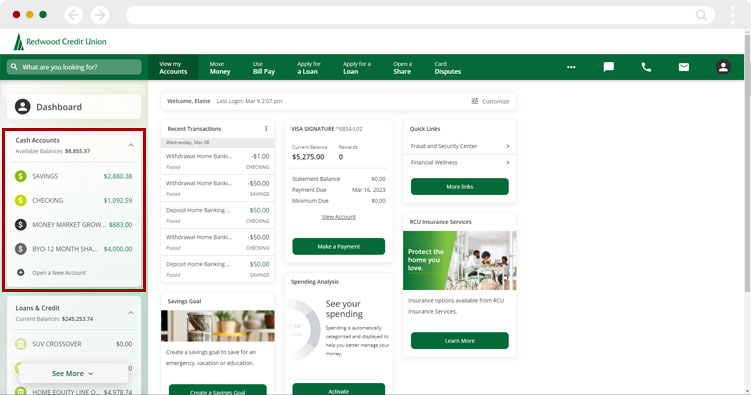Click the HOME EQUITY LINE row
751x395 pixels.
74,391
